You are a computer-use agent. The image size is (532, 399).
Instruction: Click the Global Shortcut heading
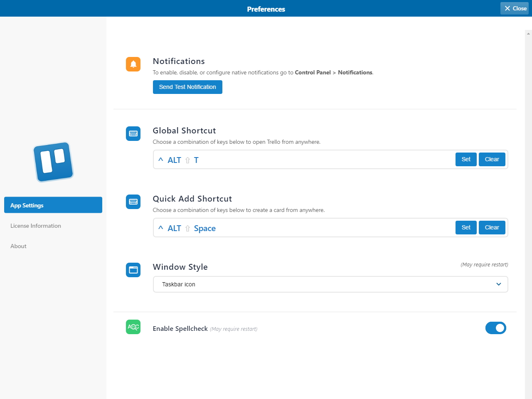point(184,131)
